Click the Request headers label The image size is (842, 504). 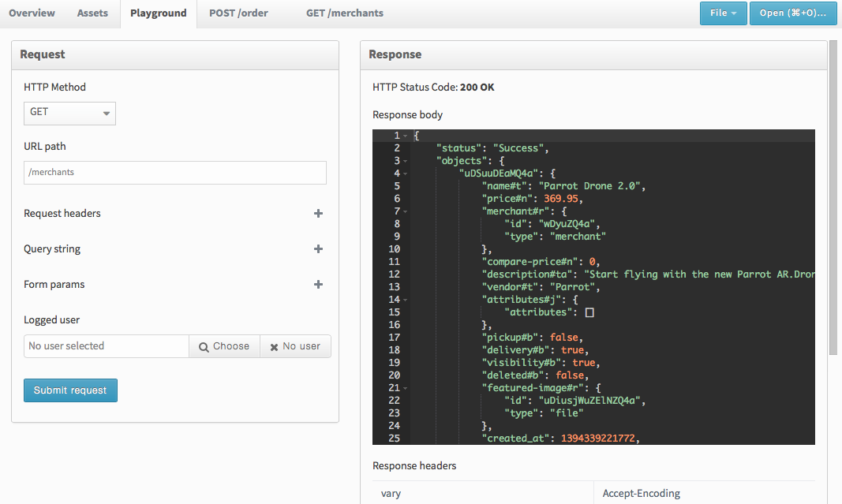point(62,214)
